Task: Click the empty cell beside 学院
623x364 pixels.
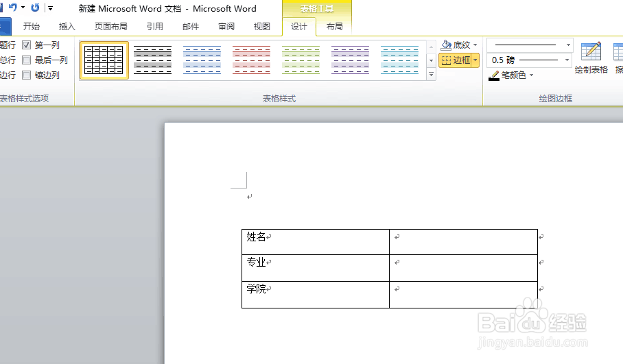Action: click(x=463, y=295)
